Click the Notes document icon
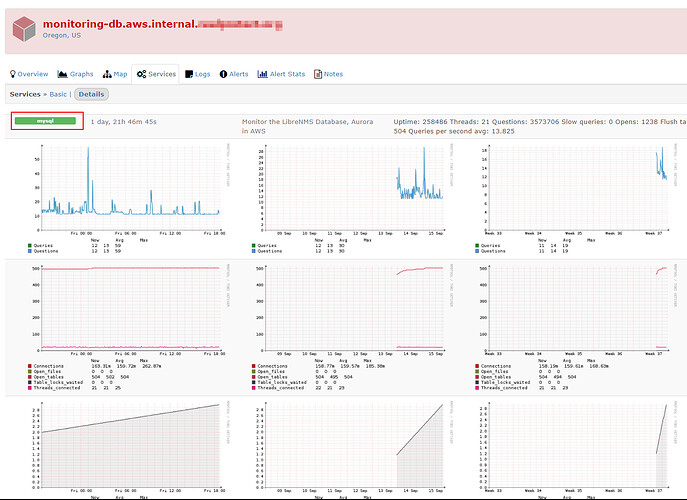Screen dimensions: 687x500 tap(318, 74)
